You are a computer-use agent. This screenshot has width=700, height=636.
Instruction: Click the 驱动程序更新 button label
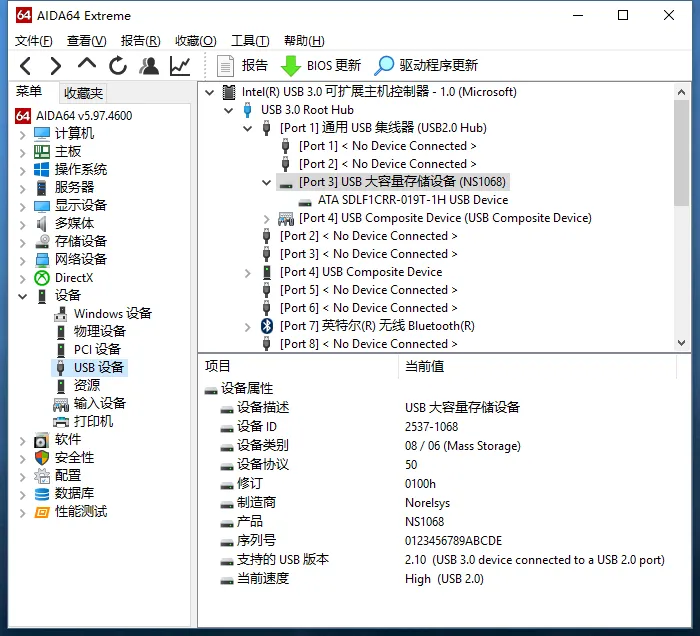(438, 66)
